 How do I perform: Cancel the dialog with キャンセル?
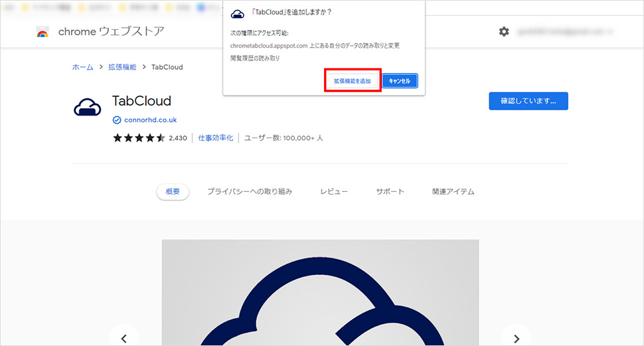400,81
